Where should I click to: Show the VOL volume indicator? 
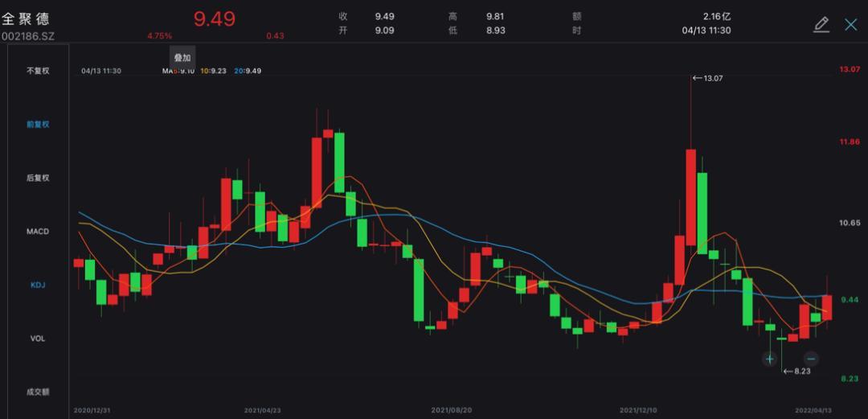tap(38, 339)
